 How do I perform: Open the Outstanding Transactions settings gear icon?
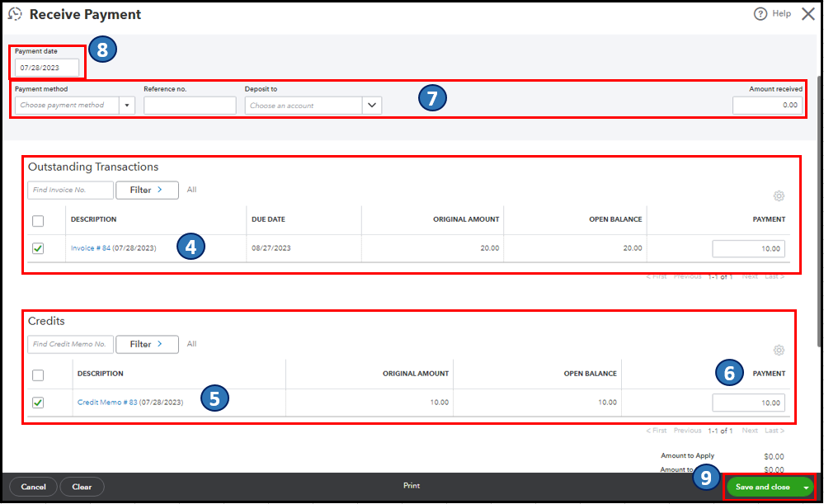tap(779, 195)
